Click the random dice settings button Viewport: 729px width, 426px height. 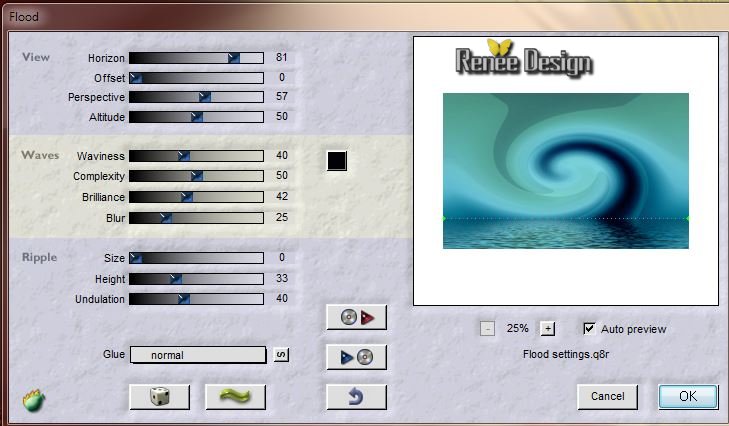[159, 397]
